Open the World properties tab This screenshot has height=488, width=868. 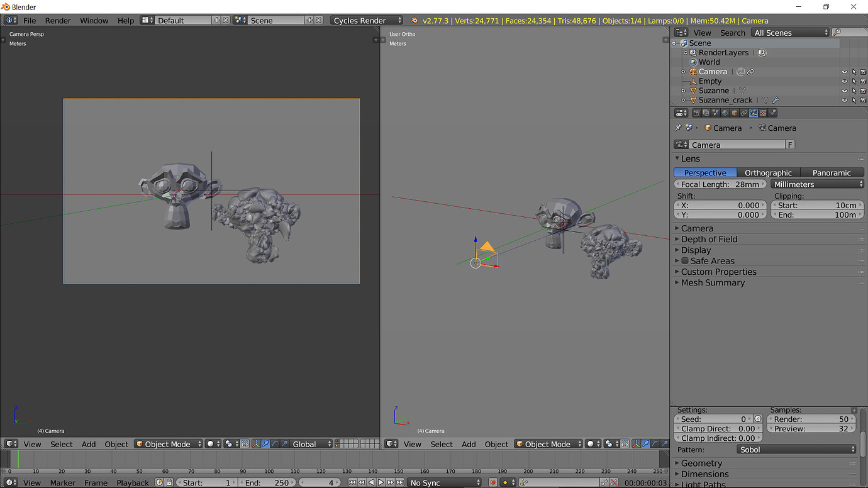pos(725,113)
